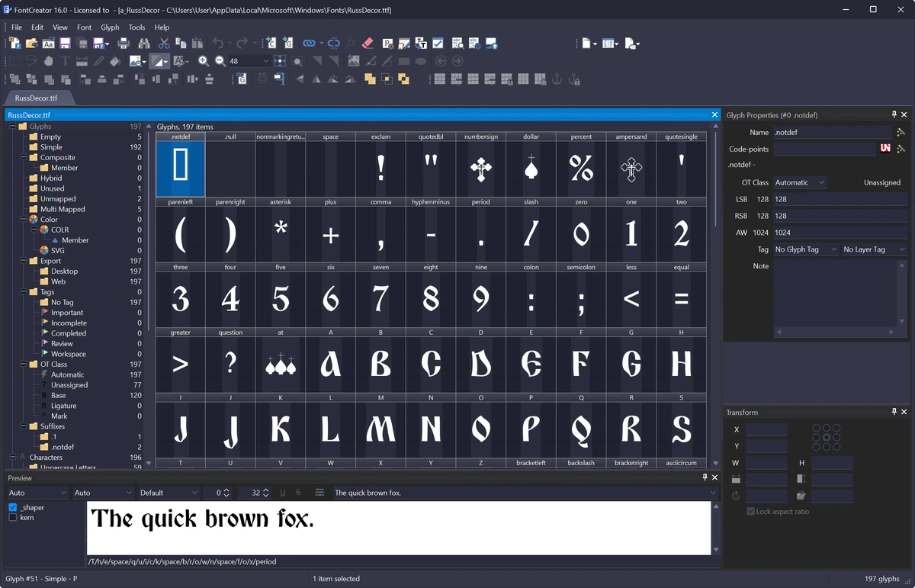Switch to the RussDecor.ttf document tab
This screenshot has height=588, width=915.
point(36,98)
